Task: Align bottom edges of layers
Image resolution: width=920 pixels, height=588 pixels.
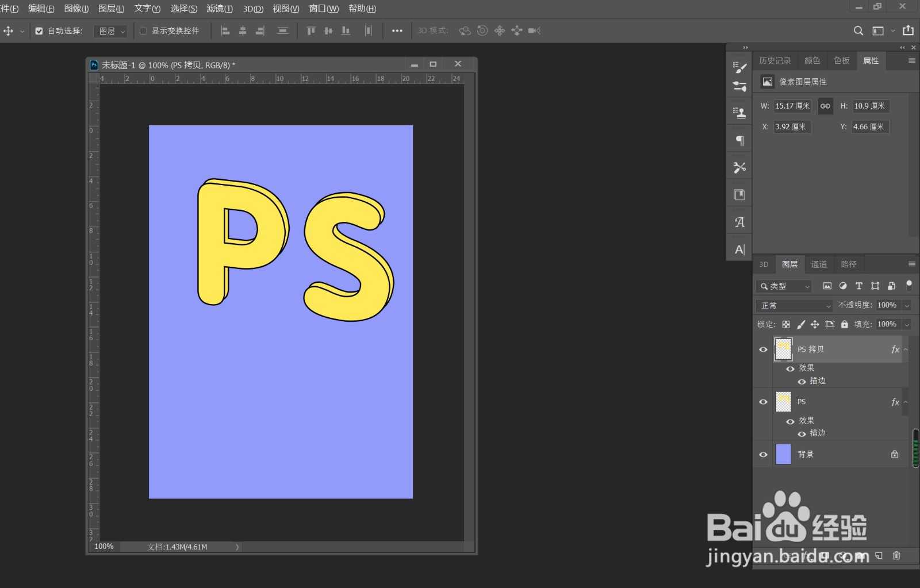Action: tap(346, 31)
